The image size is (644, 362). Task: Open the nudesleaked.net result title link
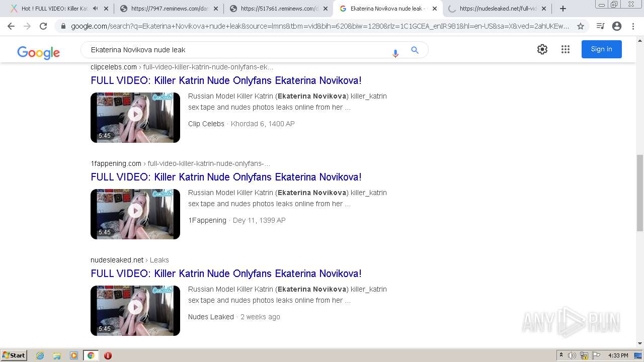226,274
